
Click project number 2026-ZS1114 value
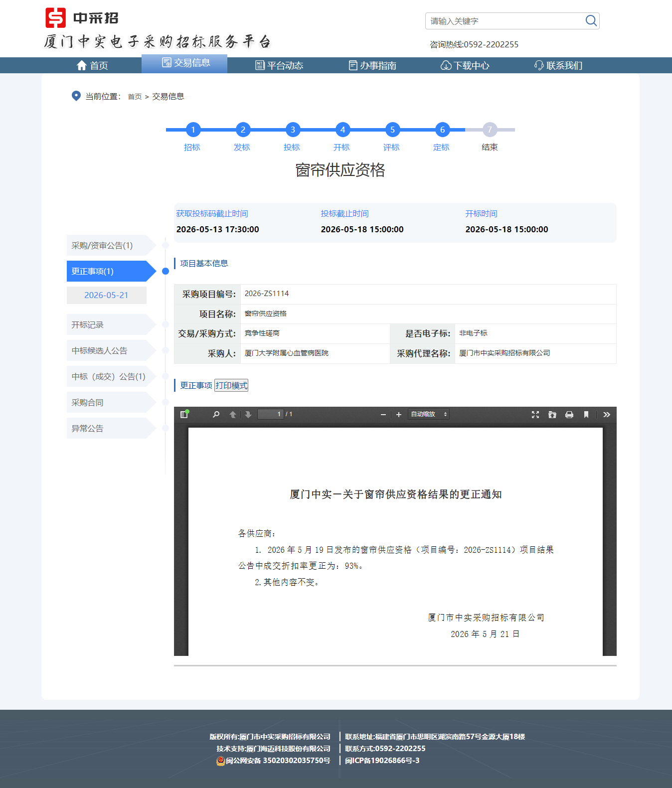click(x=267, y=294)
